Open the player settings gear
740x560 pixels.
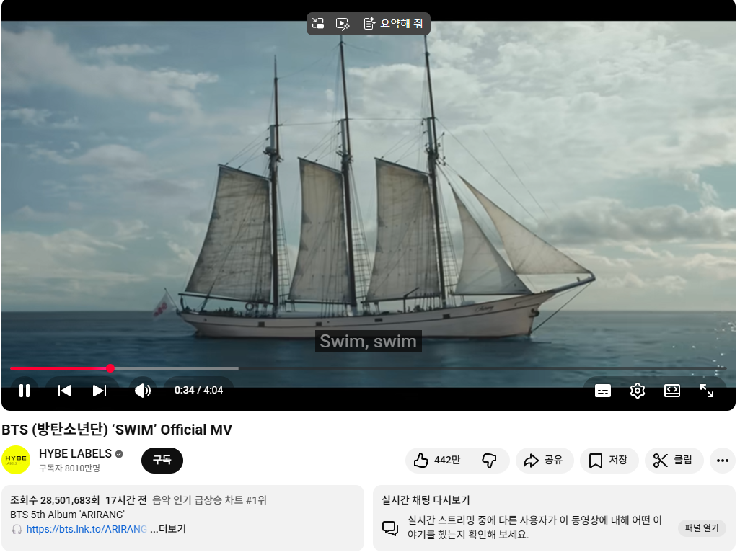tap(637, 391)
